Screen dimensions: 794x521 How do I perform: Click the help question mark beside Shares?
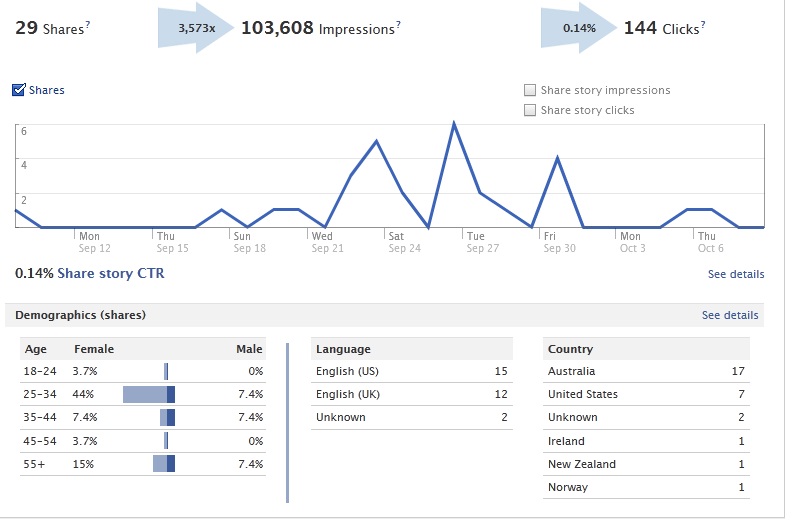[88, 24]
